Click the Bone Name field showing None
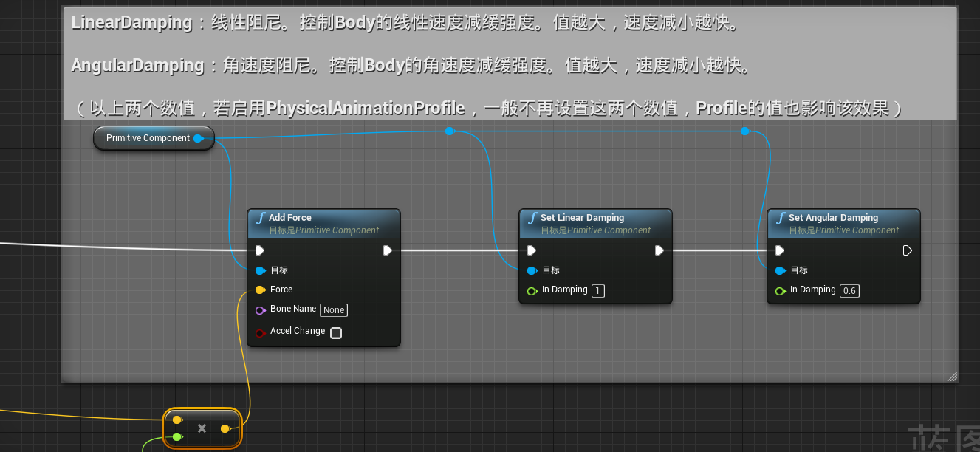Image resolution: width=980 pixels, height=452 pixels. click(x=334, y=309)
